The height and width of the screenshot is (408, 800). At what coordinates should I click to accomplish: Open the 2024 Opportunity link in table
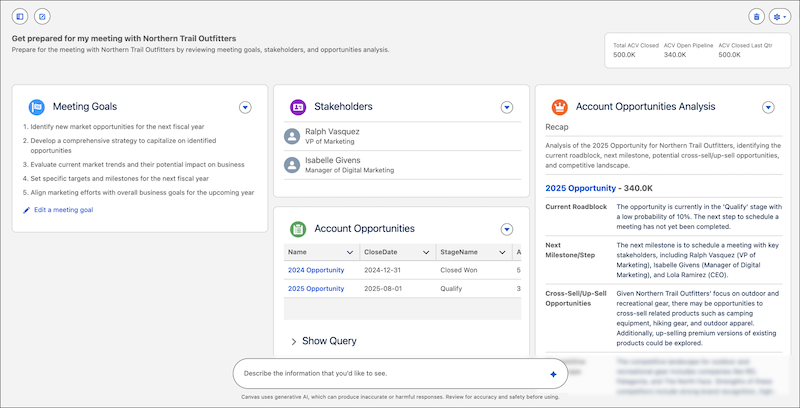(x=316, y=270)
